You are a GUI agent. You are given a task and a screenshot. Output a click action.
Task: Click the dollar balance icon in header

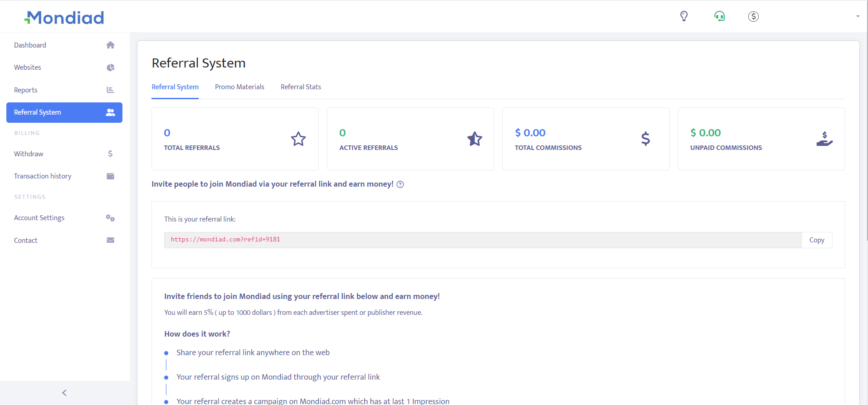(x=753, y=16)
